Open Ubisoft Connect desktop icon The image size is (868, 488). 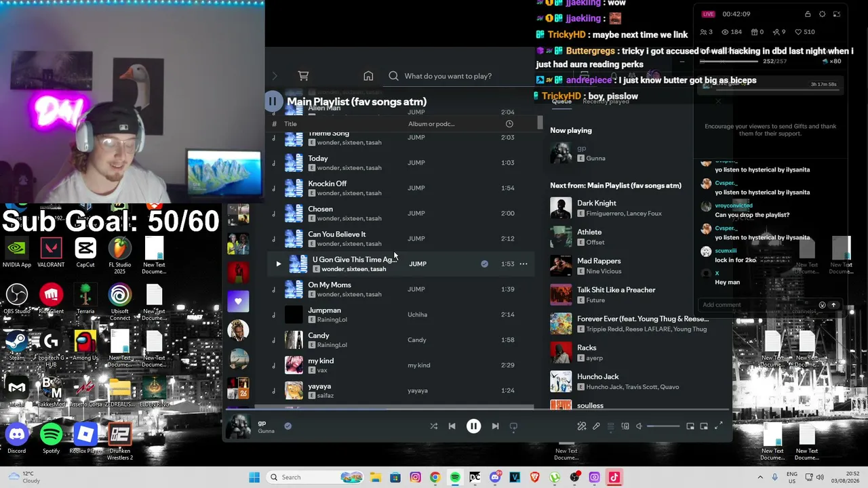(x=120, y=302)
